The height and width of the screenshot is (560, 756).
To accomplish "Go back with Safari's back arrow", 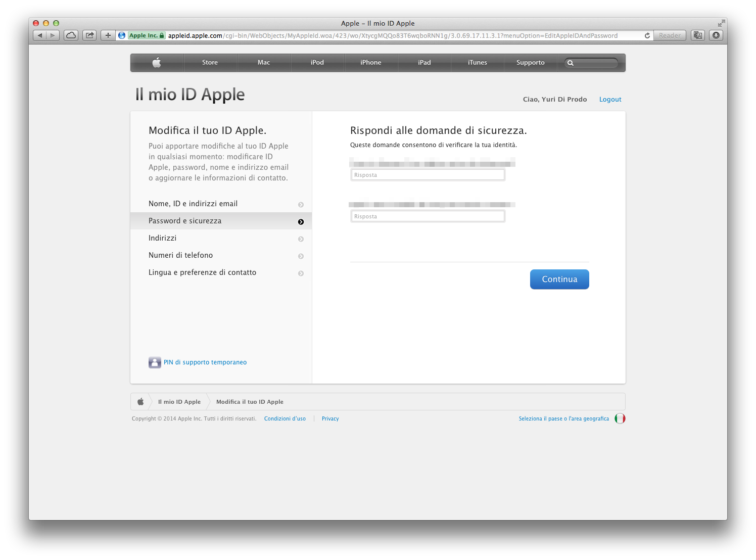I will pyautogui.click(x=40, y=35).
